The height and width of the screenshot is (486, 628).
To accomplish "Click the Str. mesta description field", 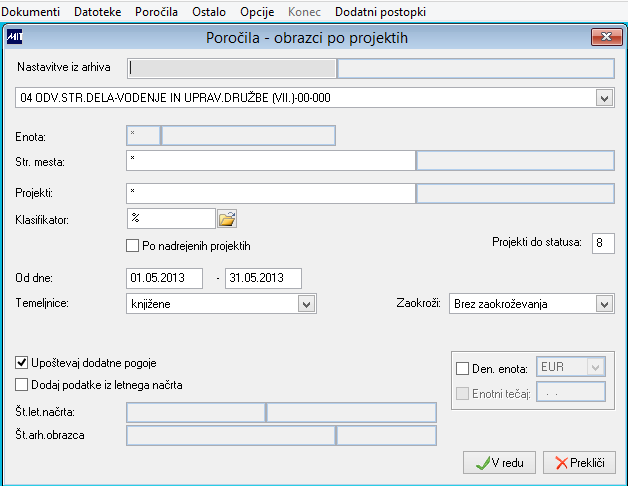I will point(515,161).
